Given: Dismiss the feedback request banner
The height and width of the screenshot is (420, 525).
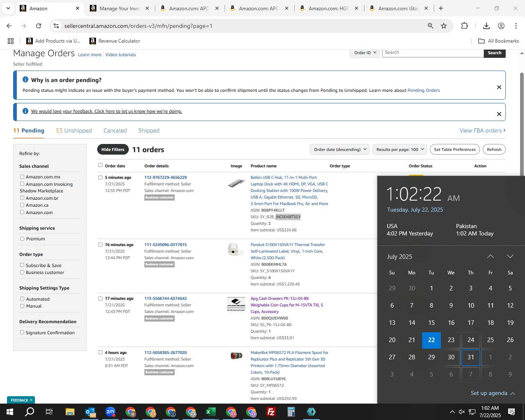Looking at the screenshot, I should pyautogui.click(x=499, y=114).
